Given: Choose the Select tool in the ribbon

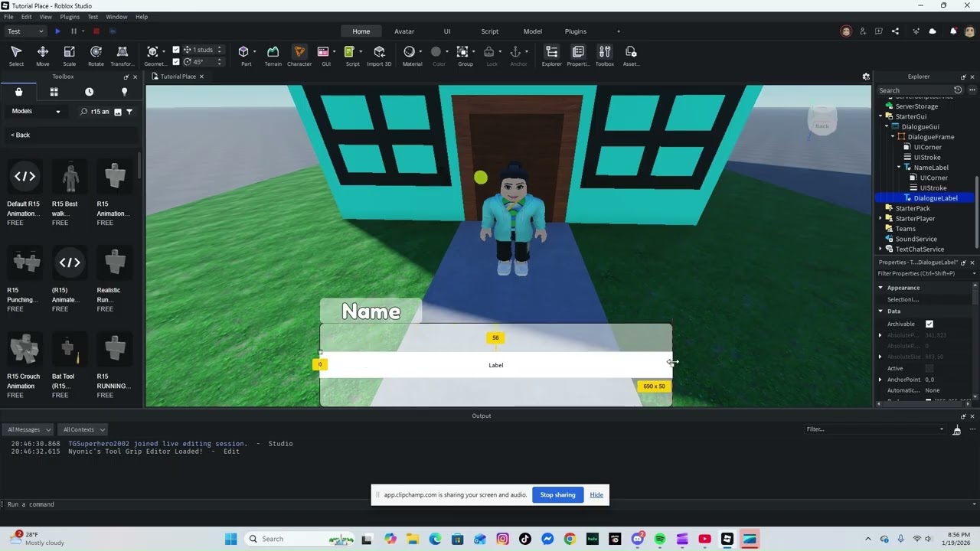Looking at the screenshot, I should tap(16, 55).
